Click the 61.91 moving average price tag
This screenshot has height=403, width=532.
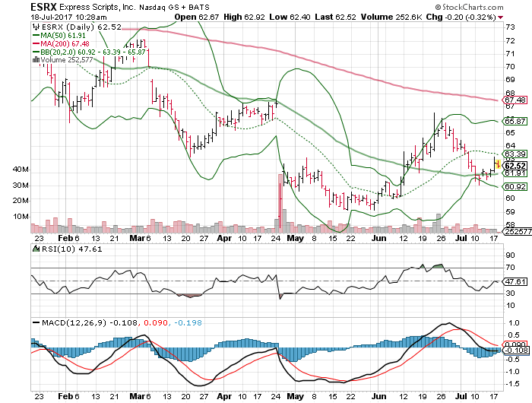coord(515,173)
